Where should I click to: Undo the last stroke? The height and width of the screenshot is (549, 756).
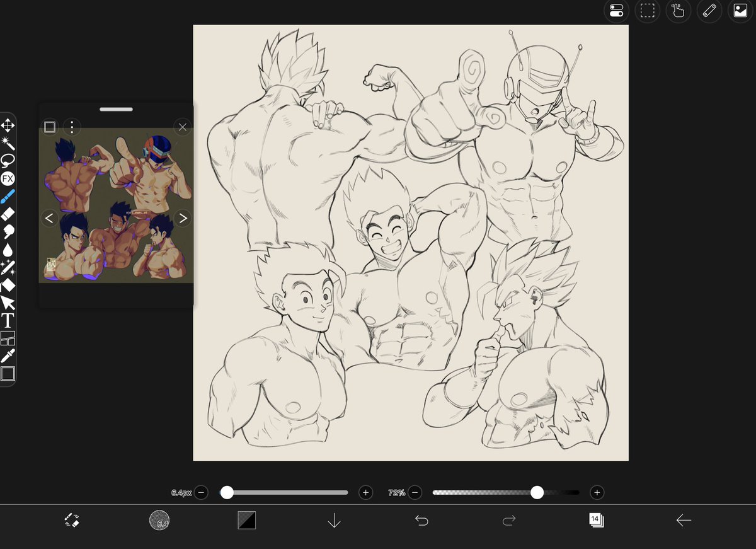pos(421,520)
